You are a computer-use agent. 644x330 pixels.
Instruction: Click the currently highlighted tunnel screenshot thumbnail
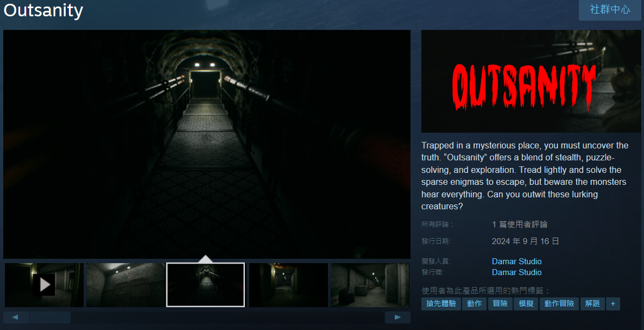(x=205, y=284)
